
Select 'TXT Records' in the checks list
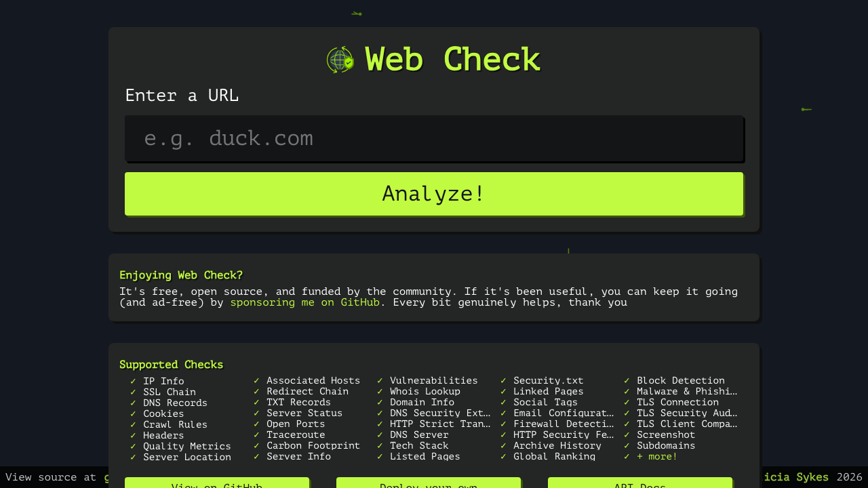click(298, 402)
